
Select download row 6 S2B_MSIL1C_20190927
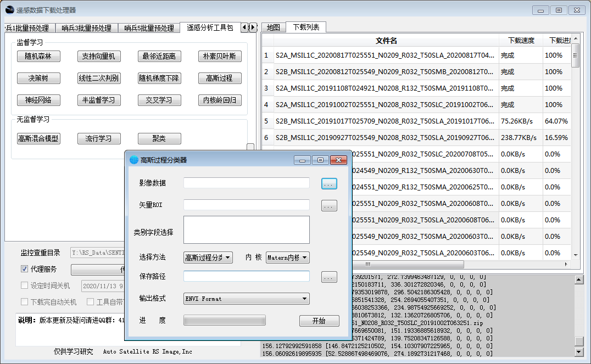[x=416, y=138]
